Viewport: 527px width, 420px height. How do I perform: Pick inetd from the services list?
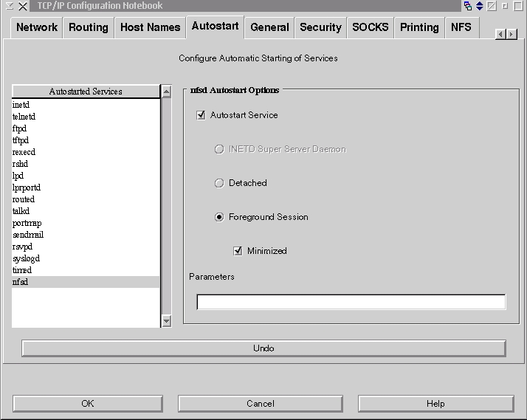point(20,105)
